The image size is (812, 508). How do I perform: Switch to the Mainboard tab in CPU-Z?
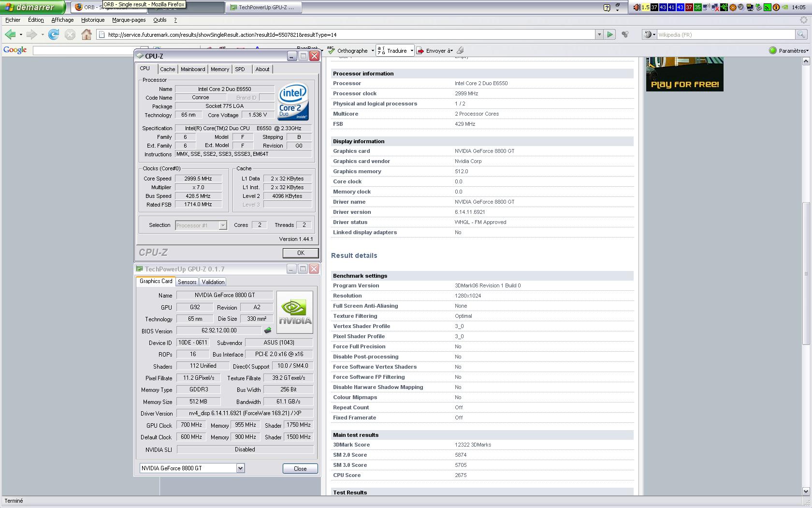coord(193,69)
